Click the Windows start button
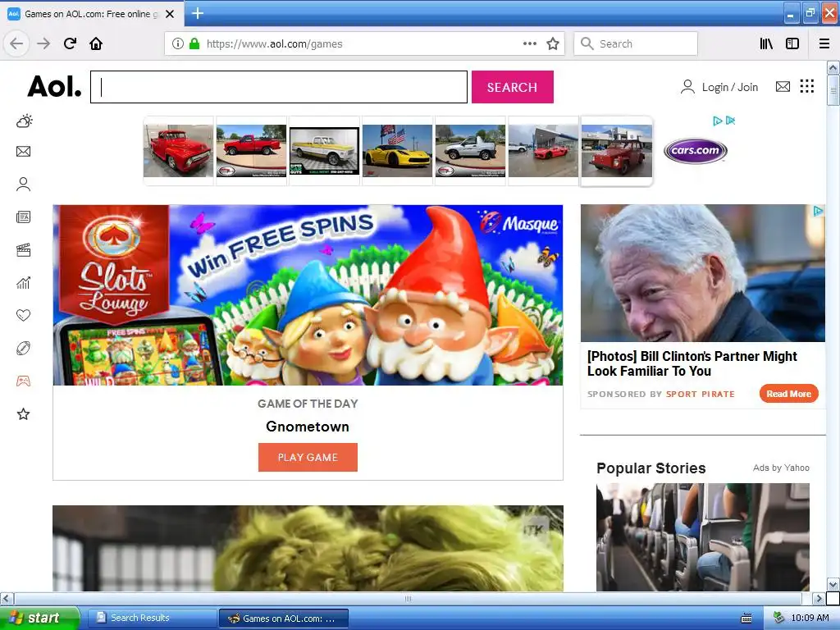The height and width of the screenshot is (630, 840). (x=39, y=618)
